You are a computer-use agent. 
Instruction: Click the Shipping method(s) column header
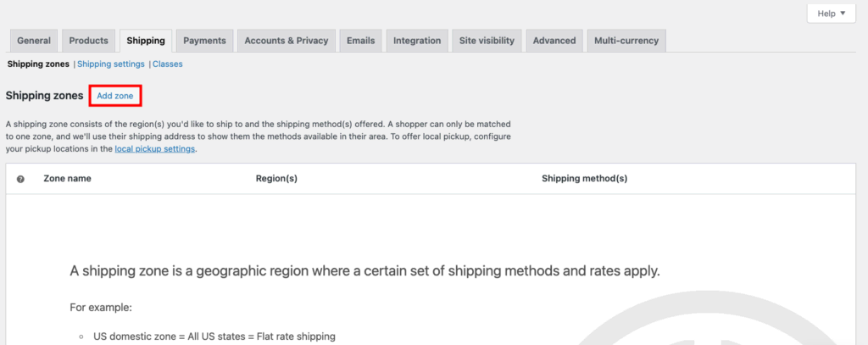(x=584, y=179)
